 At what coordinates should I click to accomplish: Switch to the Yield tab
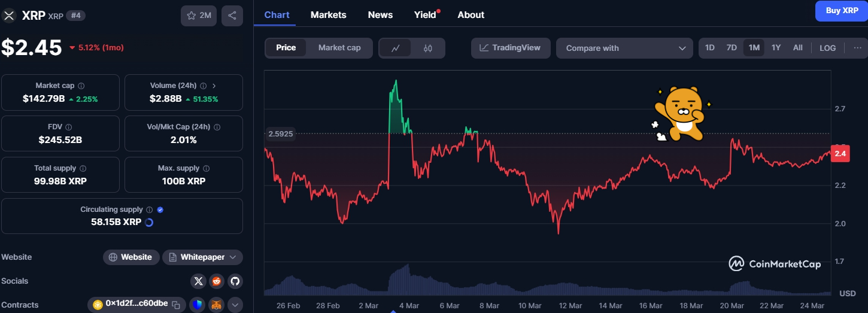[426, 14]
